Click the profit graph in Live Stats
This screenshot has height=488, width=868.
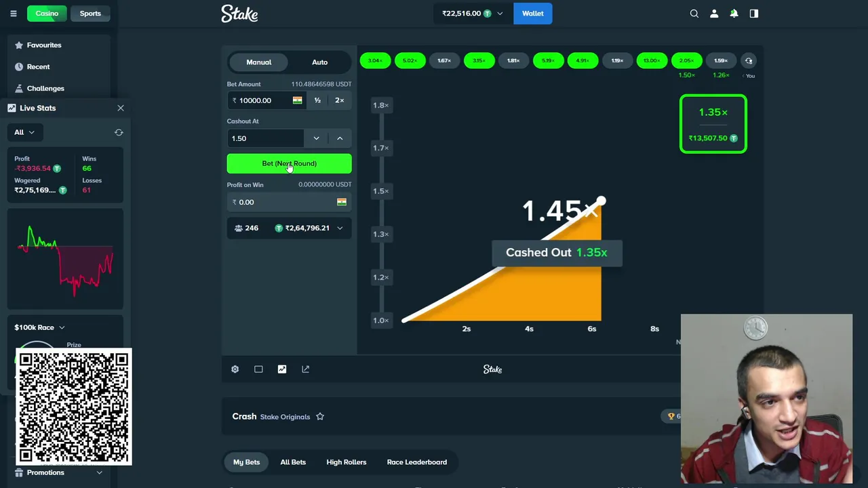(65, 260)
